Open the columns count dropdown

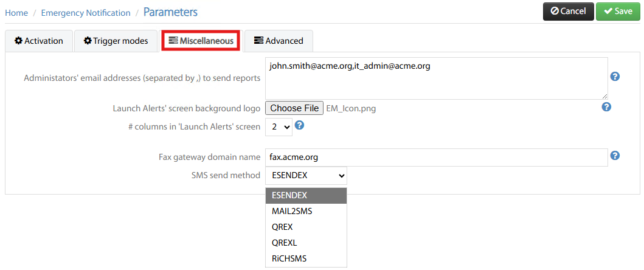(279, 127)
